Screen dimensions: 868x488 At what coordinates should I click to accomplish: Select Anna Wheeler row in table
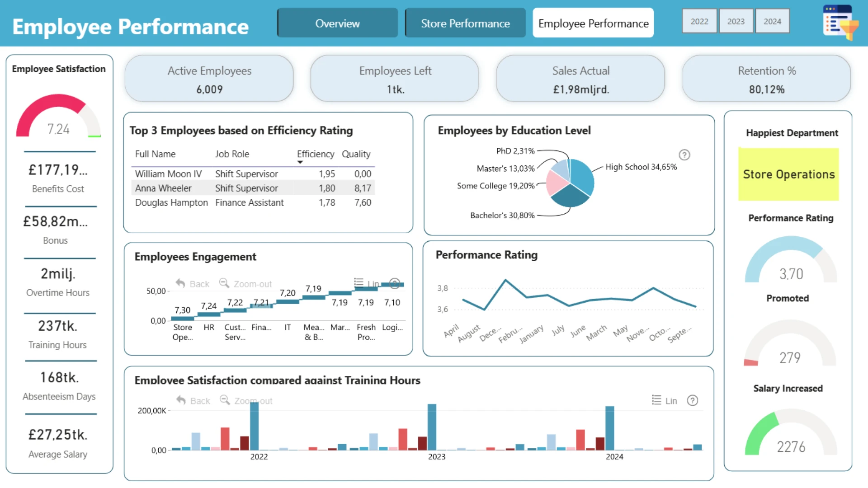pos(163,188)
